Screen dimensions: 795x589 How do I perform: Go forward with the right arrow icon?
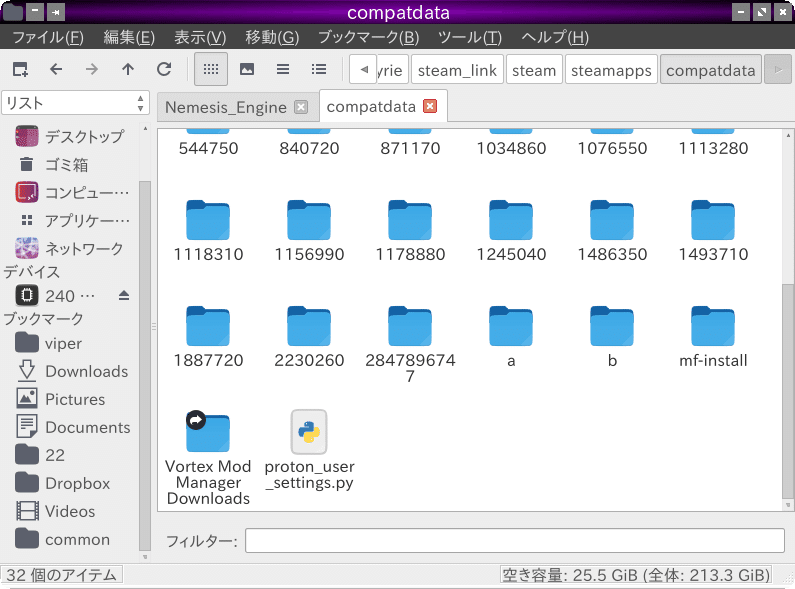(x=92, y=69)
